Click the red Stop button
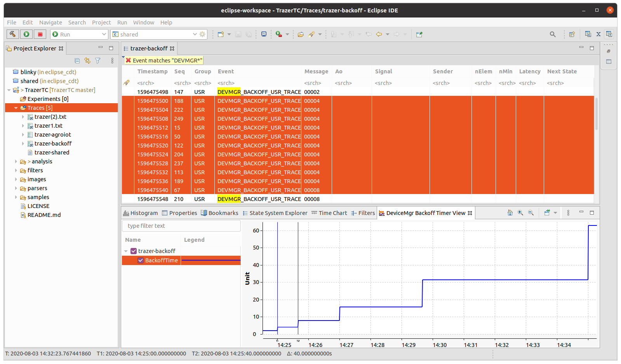 coord(40,34)
